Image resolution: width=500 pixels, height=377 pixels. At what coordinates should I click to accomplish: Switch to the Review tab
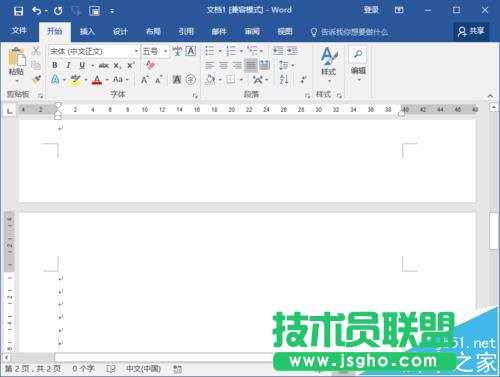(252, 32)
